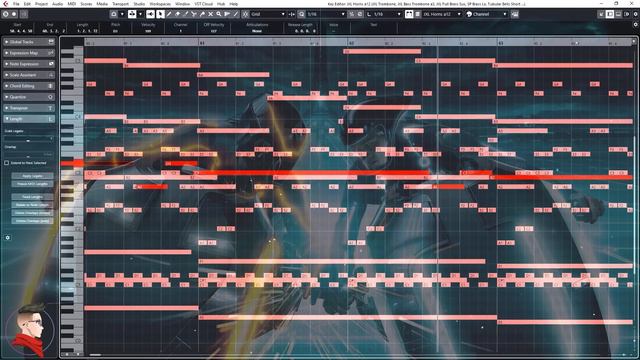Select the Erase tool

coord(177,14)
